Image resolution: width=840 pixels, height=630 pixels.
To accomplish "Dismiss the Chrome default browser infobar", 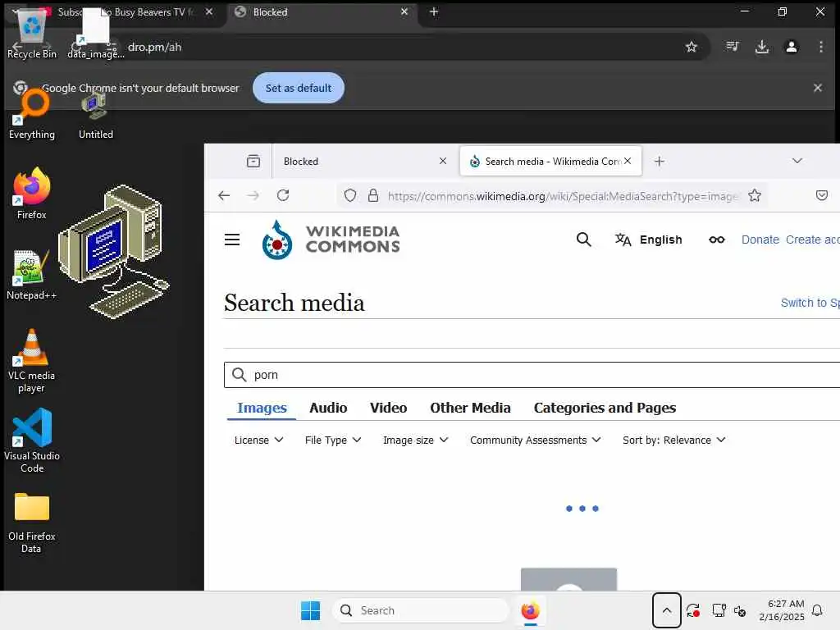I will pos(818,88).
